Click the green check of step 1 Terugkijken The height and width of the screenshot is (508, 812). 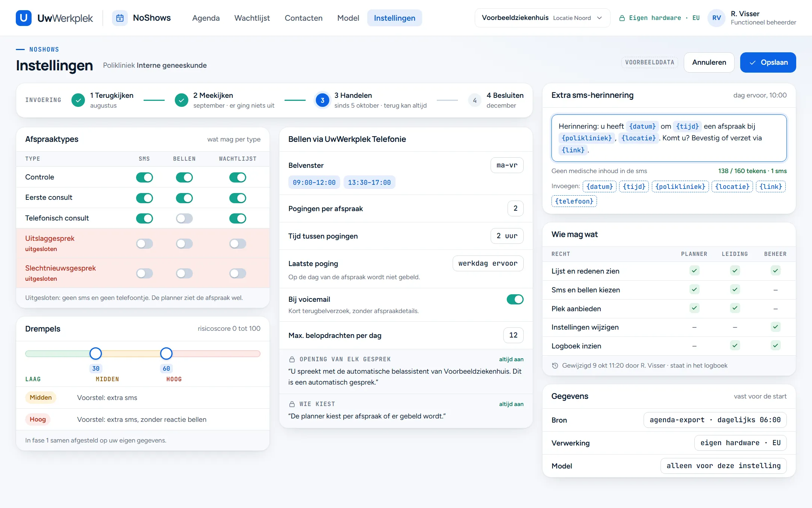[x=78, y=100]
